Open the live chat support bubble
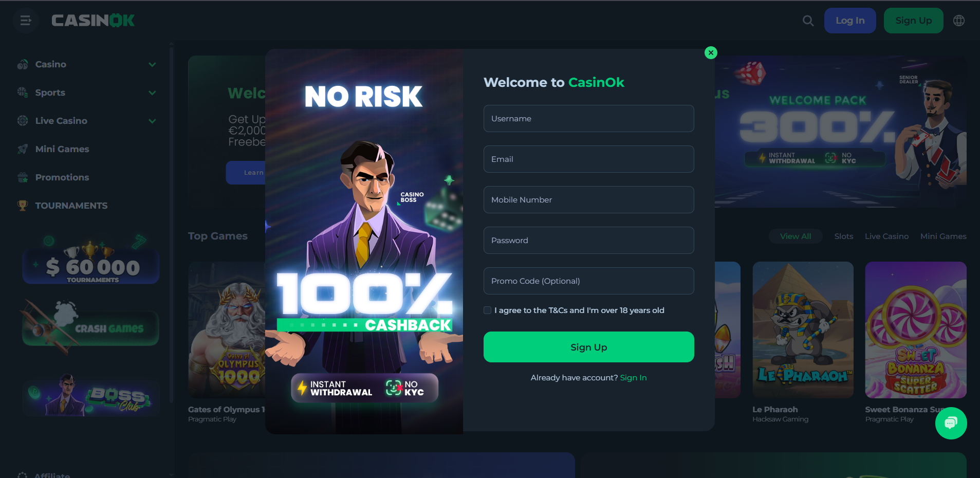The width and height of the screenshot is (980, 478). coord(951,423)
